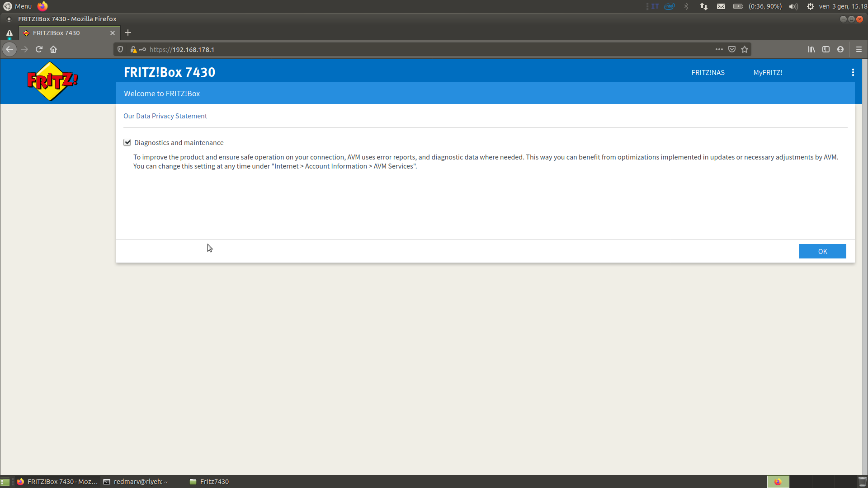Confirm with the OK button
Image resolution: width=868 pixels, height=488 pixels.
tap(822, 251)
